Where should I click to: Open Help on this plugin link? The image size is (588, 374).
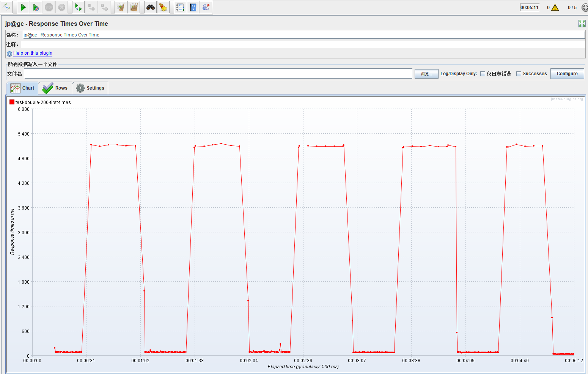pos(33,53)
